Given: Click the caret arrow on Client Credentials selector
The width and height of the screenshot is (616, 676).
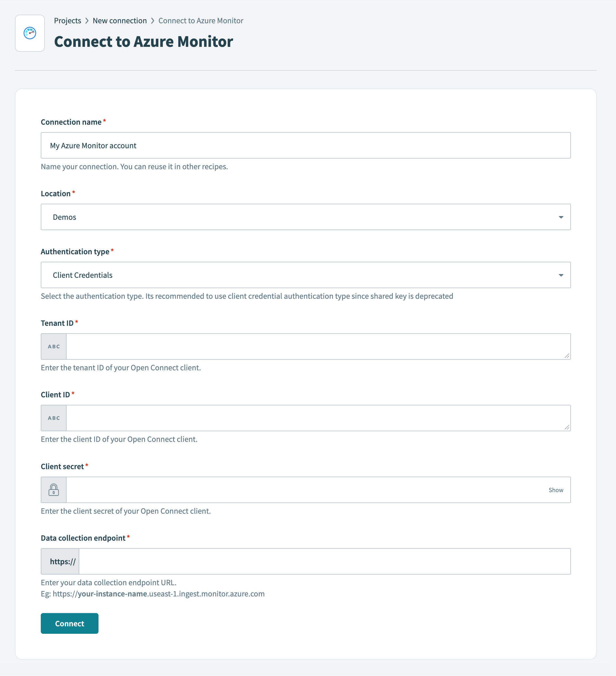Looking at the screenshot, I should (561, 275).
